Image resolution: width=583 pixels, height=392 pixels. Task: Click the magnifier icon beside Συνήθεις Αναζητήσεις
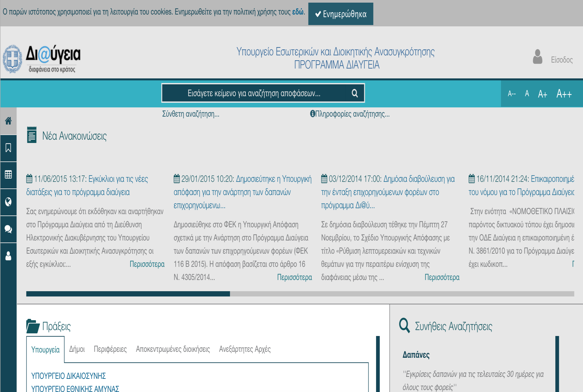(x=404, y=325)
